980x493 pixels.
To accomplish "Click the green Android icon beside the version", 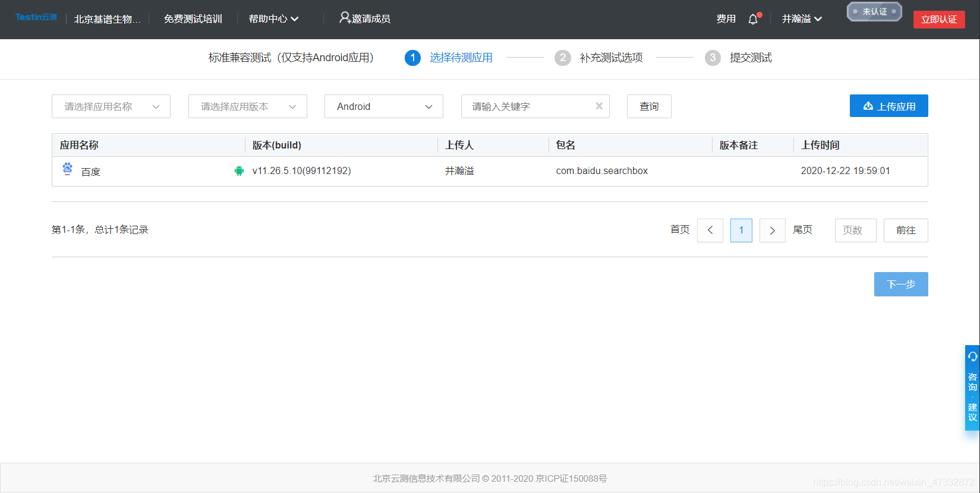I will 239,171.
